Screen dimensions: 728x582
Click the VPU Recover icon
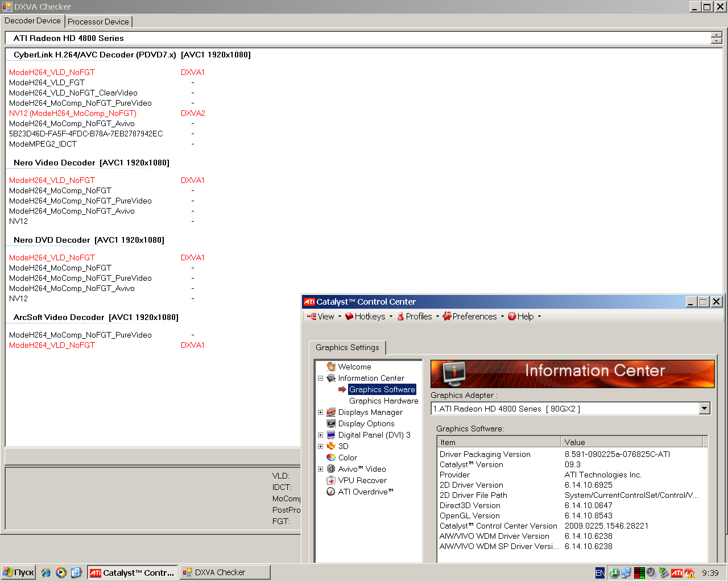coord(331,480)
